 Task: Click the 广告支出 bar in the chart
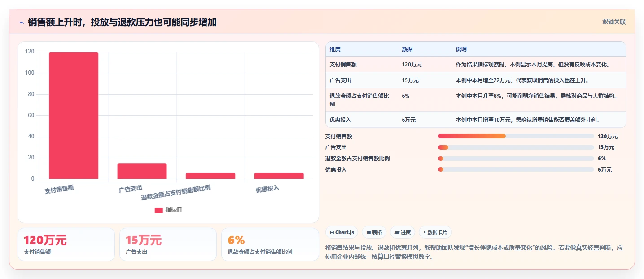tap(142, 171)
